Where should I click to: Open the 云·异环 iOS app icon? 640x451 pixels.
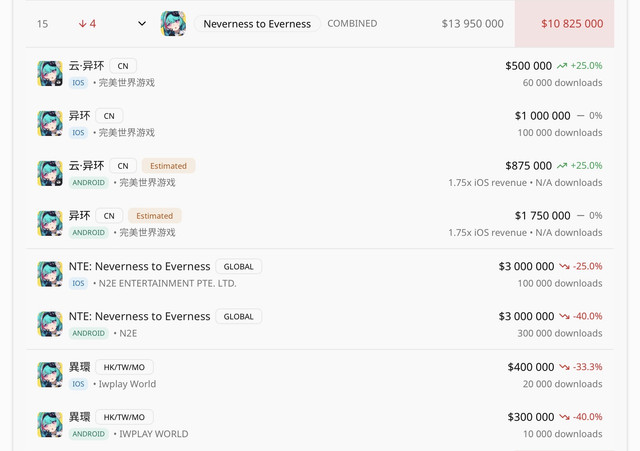50,73
